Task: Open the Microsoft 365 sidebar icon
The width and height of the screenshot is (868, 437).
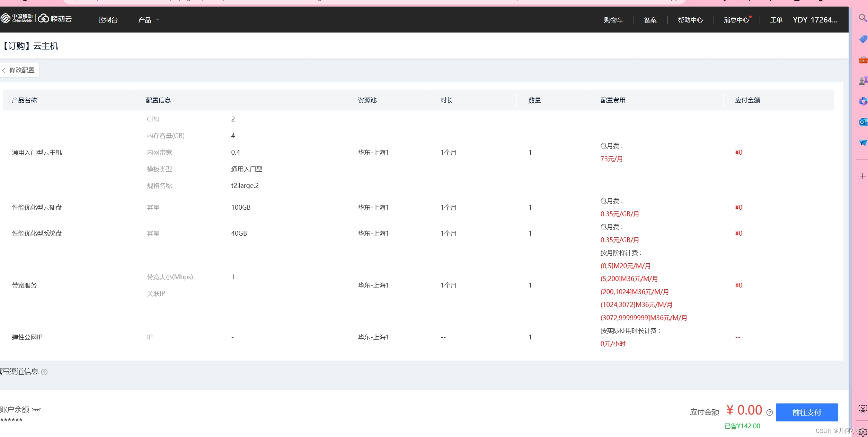Action: (x=863, y=101)
